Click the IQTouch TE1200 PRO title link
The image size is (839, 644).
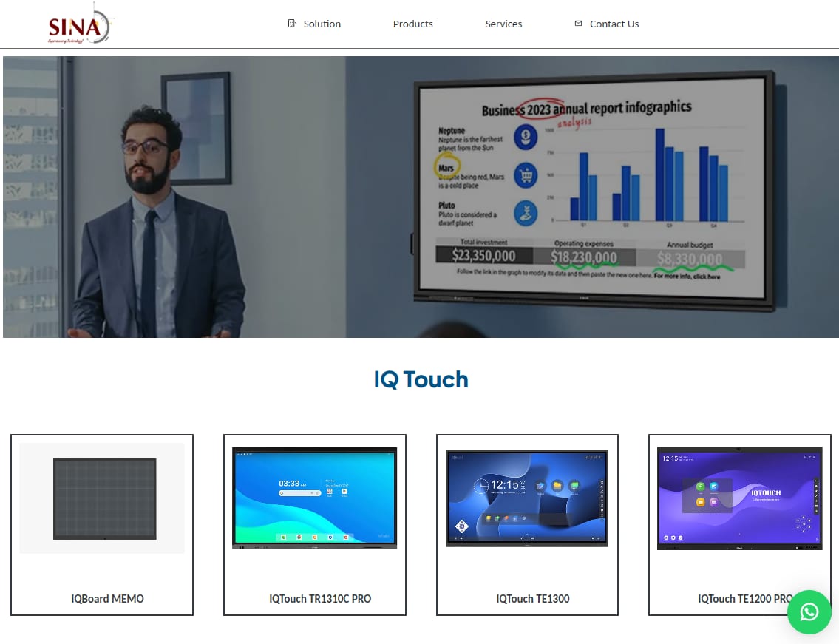tap(745, 598)
